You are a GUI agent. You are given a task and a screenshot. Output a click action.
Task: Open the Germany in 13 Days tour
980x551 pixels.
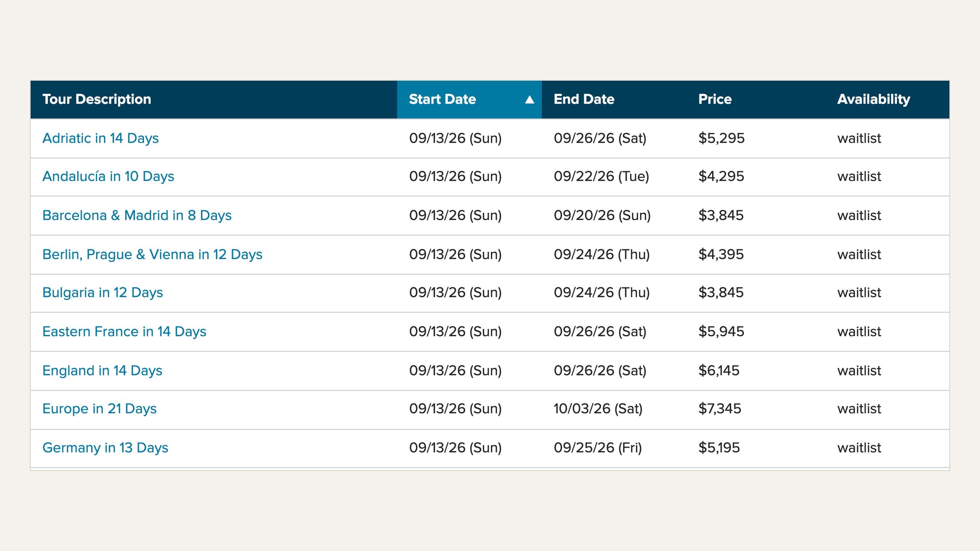coord(105,448)
